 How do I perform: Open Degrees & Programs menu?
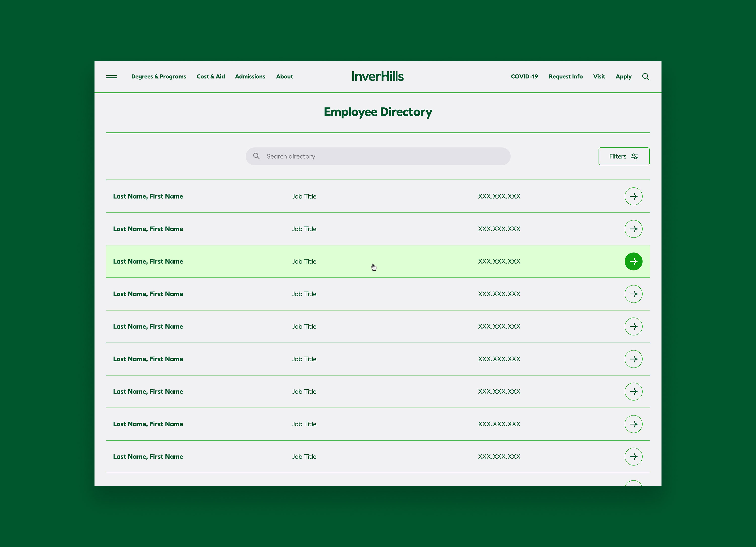coord(159,77)
